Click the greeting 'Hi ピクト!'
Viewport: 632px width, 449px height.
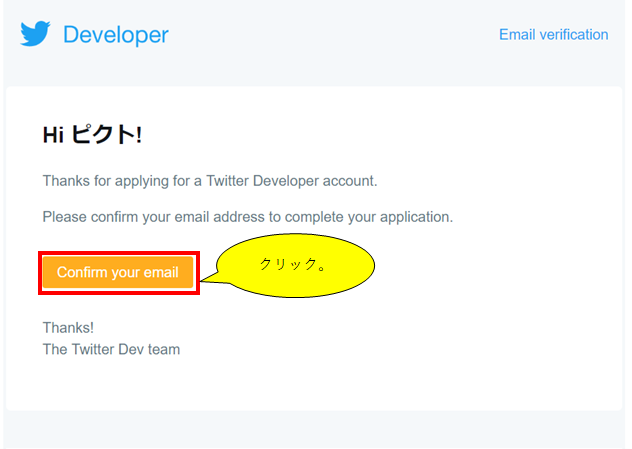pyautogui.click(x=92, y=134)
